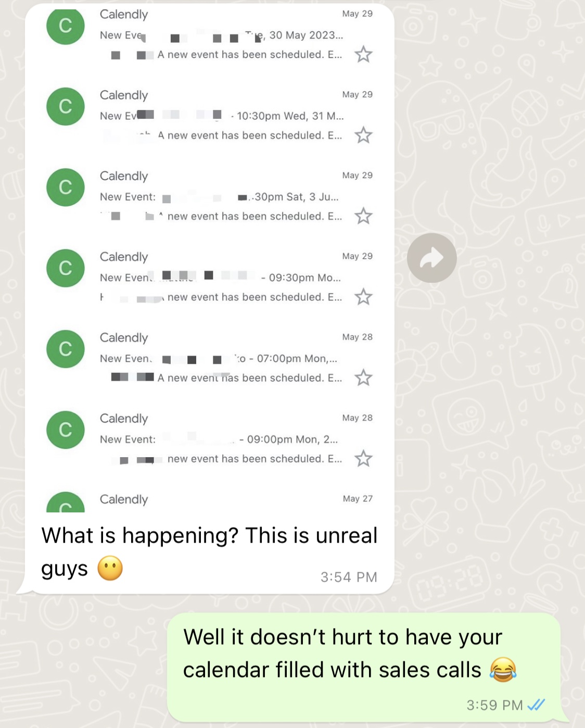Tap green C avatar of 09:00pm Mon email
The image size is (585, 728).
click(66, 430)
